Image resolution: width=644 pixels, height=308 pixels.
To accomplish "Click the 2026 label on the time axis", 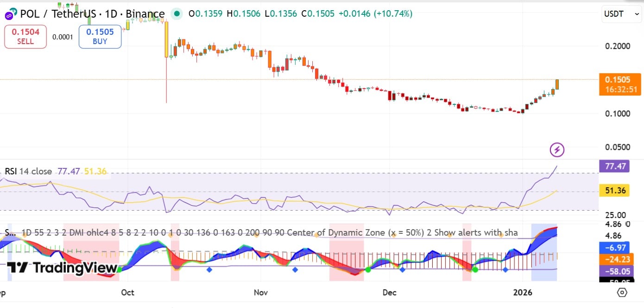I will pyautogui.click(x=524, y=293).
